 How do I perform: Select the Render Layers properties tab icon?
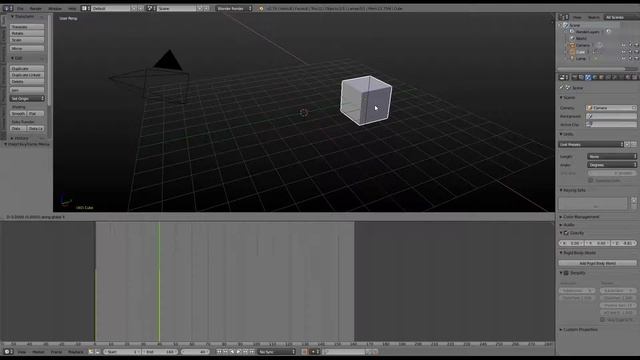pos(581,77)
